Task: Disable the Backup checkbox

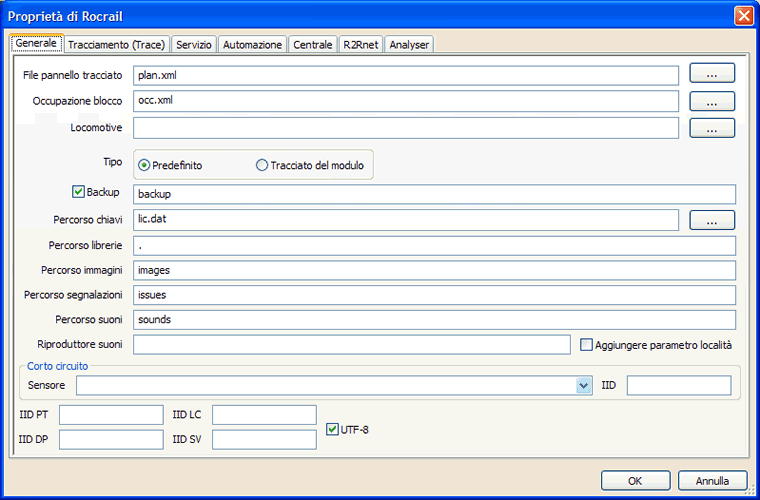Action: (79, 192)
